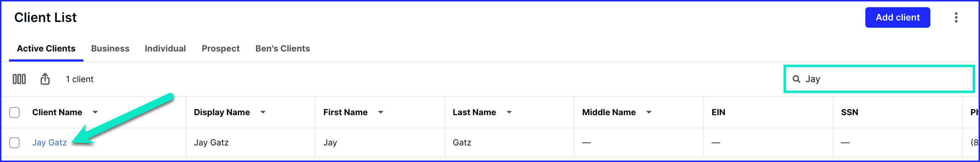Switch to the Business tab
Image resolution: width=980 pixels, height=162 pixels.
click(110, 48)
